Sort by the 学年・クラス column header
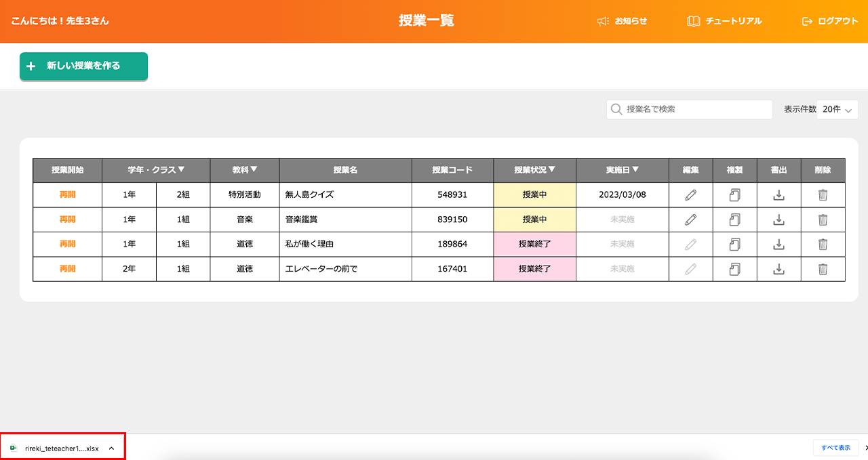This screenshot has height=460, width=868. pos(156,170)
